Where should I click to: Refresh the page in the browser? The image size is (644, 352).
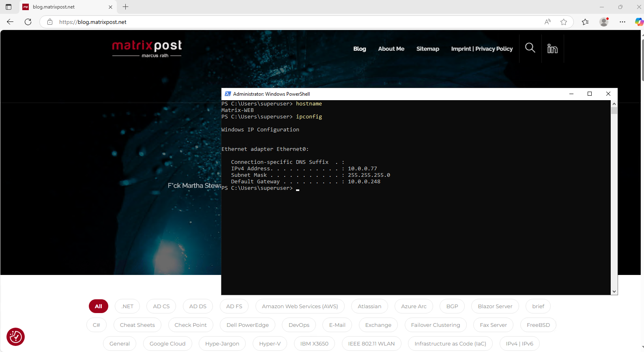28,22
